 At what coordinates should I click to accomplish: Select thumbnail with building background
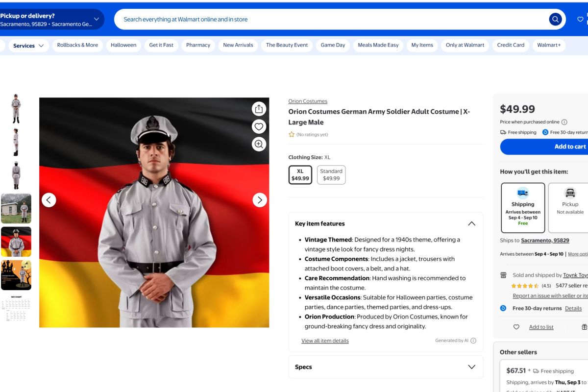pos(16,208)
